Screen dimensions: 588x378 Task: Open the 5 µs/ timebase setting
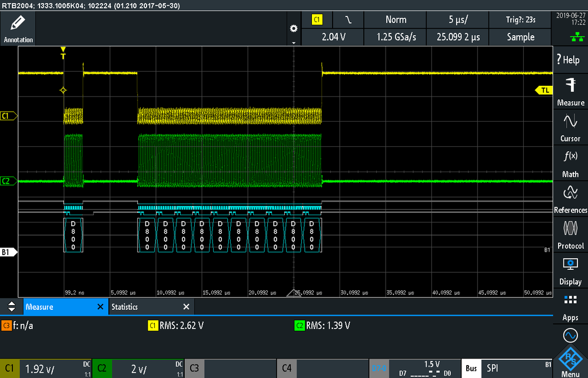tap(458, 19)
